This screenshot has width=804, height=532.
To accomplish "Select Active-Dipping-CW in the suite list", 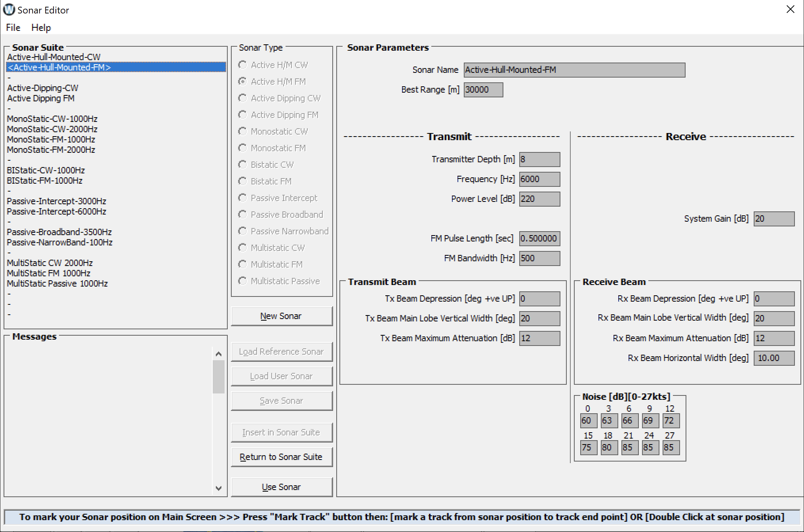I will [116, 88].
